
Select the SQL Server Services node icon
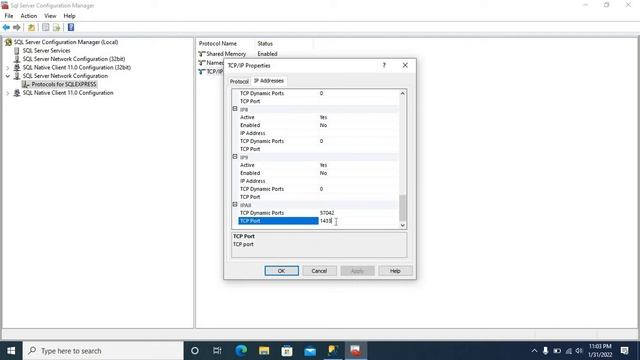click(x=17, y=51)
